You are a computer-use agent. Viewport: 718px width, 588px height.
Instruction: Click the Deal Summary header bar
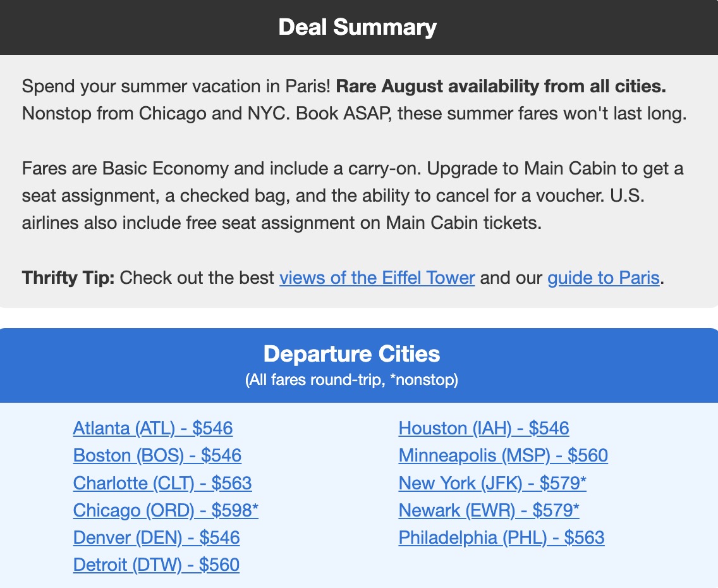point(358,27)
